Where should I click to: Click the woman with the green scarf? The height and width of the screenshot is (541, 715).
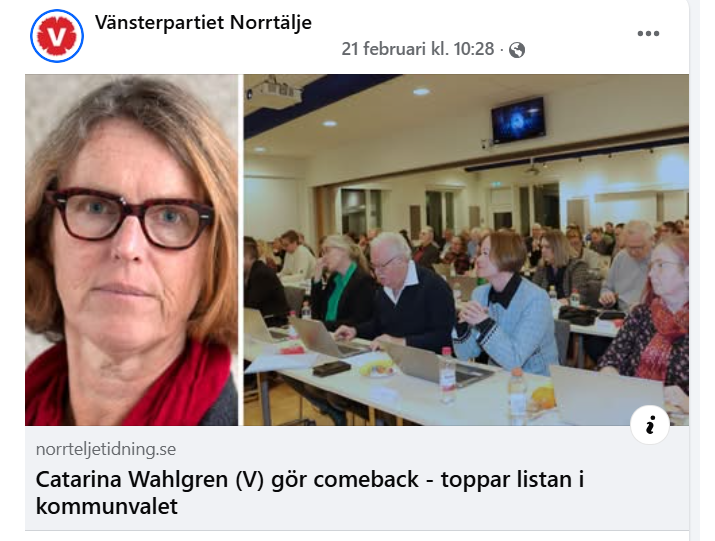coord(342,281)
